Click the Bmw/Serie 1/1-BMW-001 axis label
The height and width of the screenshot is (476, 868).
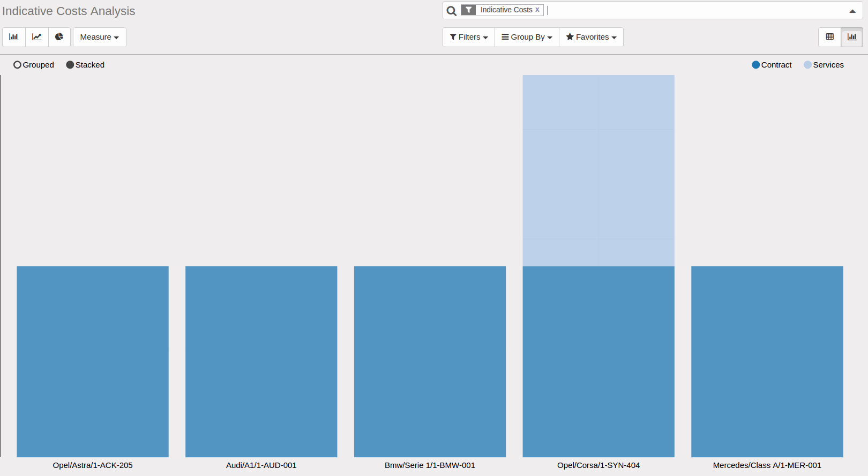click(x=430, y=465)
